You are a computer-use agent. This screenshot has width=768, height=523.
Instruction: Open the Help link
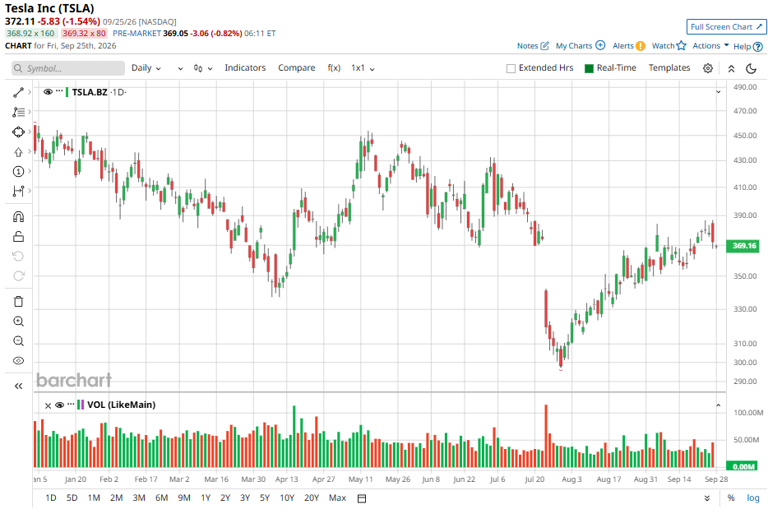[748, 47]
